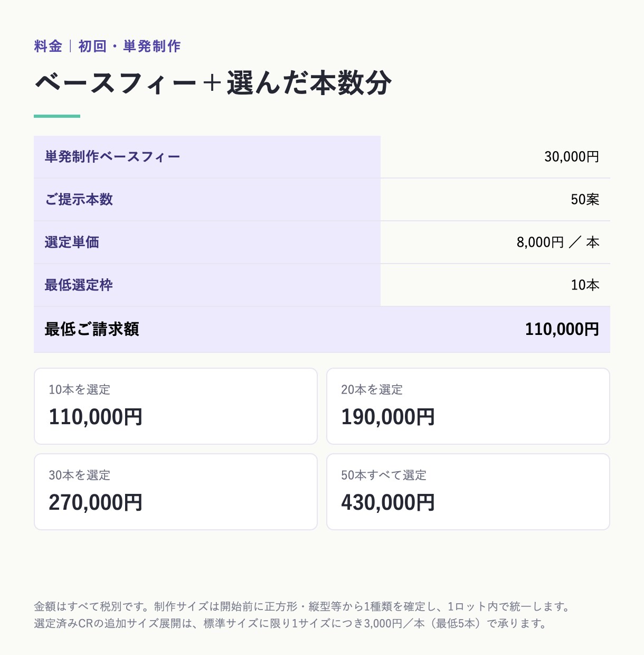
Task: Click the 料金｜初回・単発制作 header label
Action: 107,46
